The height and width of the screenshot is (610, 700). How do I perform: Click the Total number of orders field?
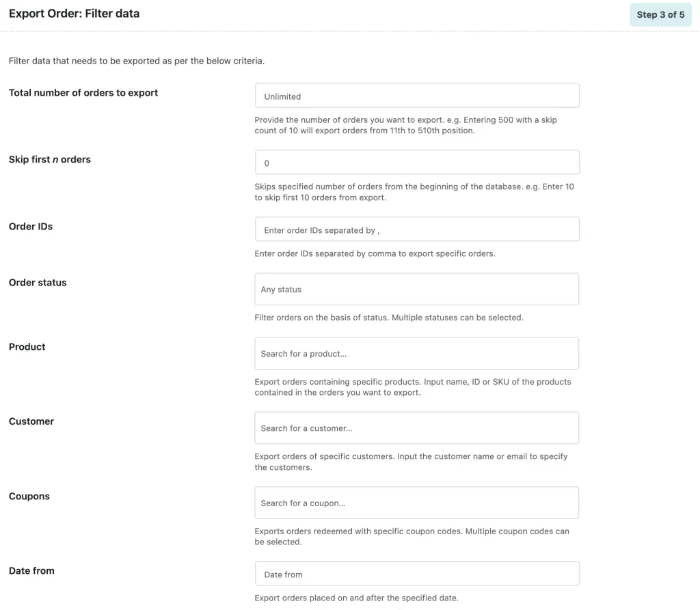click(417, 96)
